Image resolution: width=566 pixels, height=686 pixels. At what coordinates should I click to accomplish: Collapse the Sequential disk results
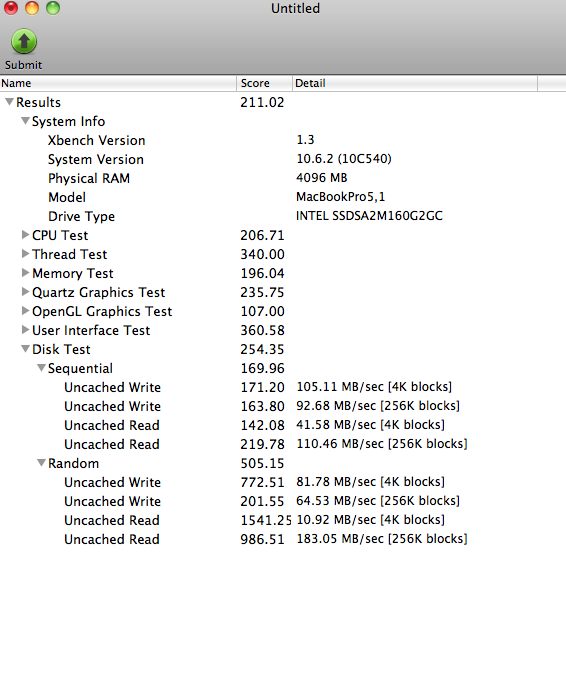point(42,368)
